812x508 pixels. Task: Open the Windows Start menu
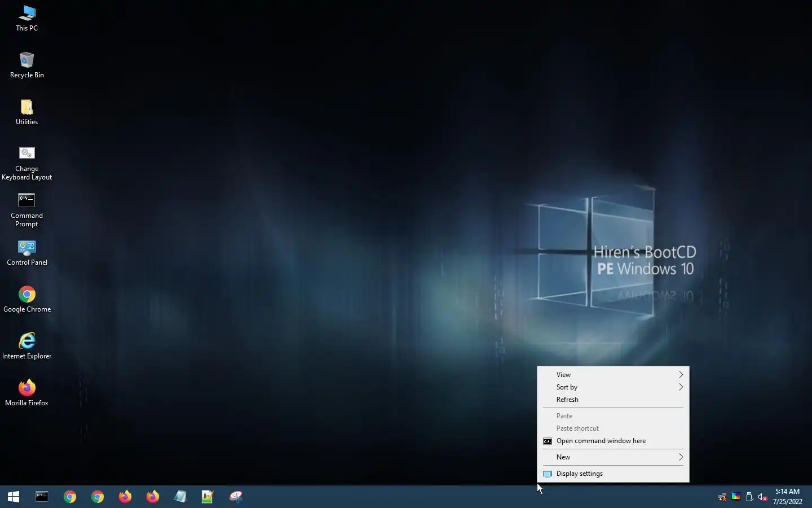pos(14,497)
